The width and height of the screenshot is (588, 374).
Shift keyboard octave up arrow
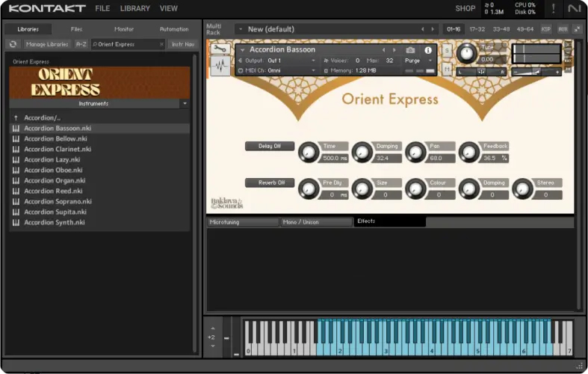(213, 328)
